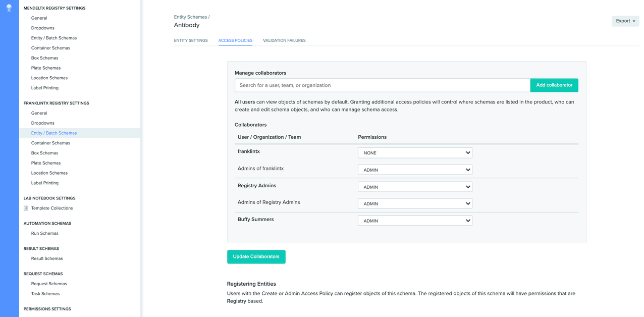The width and height of the screenshot is (644, 317).
Task: Open Template Collections in sidebar
Action: tap(52, 208)
